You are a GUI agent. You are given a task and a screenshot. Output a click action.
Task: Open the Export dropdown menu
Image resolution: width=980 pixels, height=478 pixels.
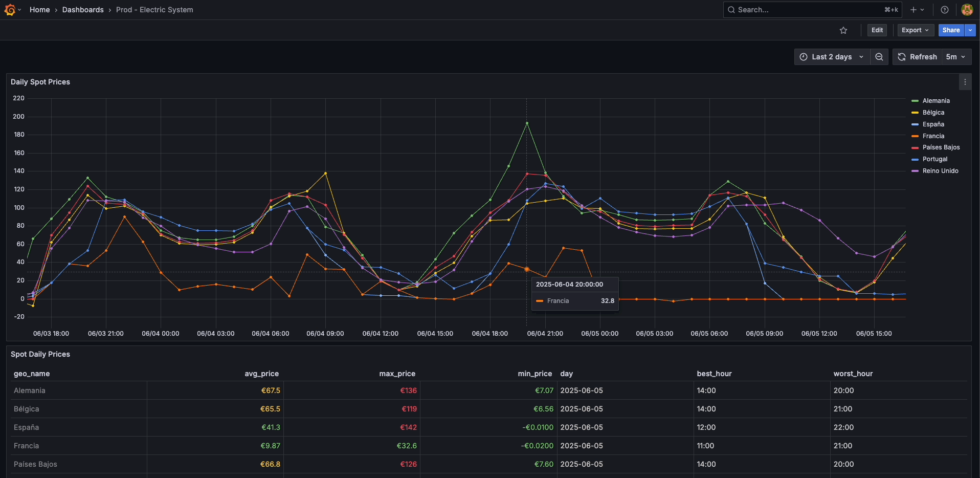[915, 30]
